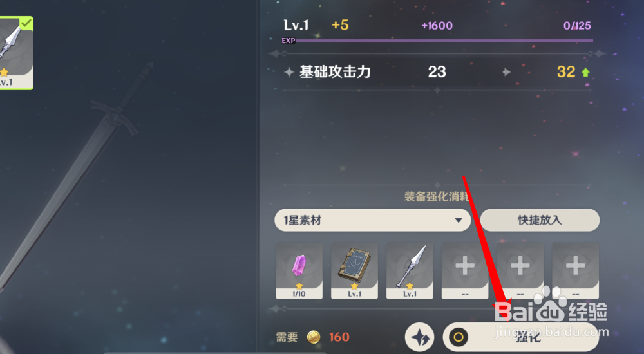Screen dimensions: 644x354
Task: Add material in fifth empty plus slot
Action: click(520, 270)
